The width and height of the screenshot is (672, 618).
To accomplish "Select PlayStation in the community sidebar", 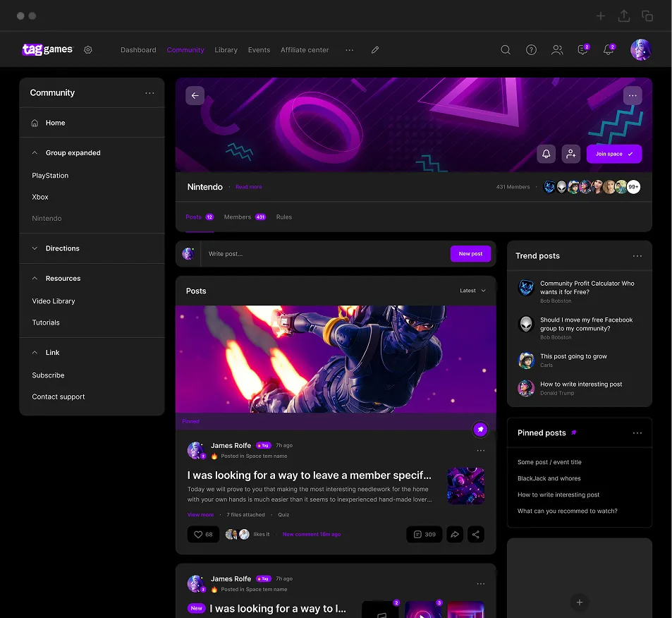I will point(50,176).
